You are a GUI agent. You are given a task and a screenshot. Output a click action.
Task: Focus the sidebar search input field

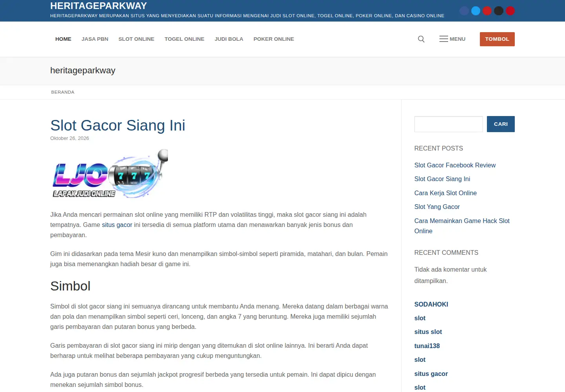(448, 124)
